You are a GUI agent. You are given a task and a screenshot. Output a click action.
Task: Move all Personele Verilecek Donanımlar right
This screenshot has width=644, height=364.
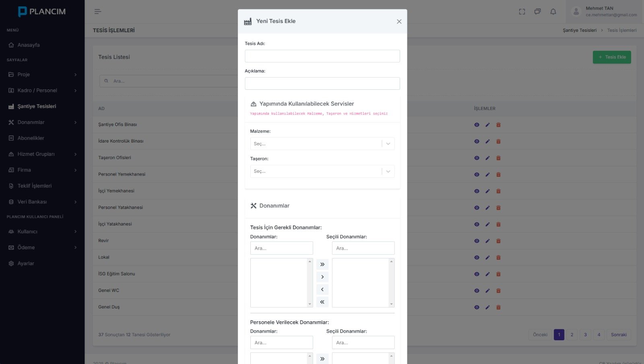(x=322, y=359)
